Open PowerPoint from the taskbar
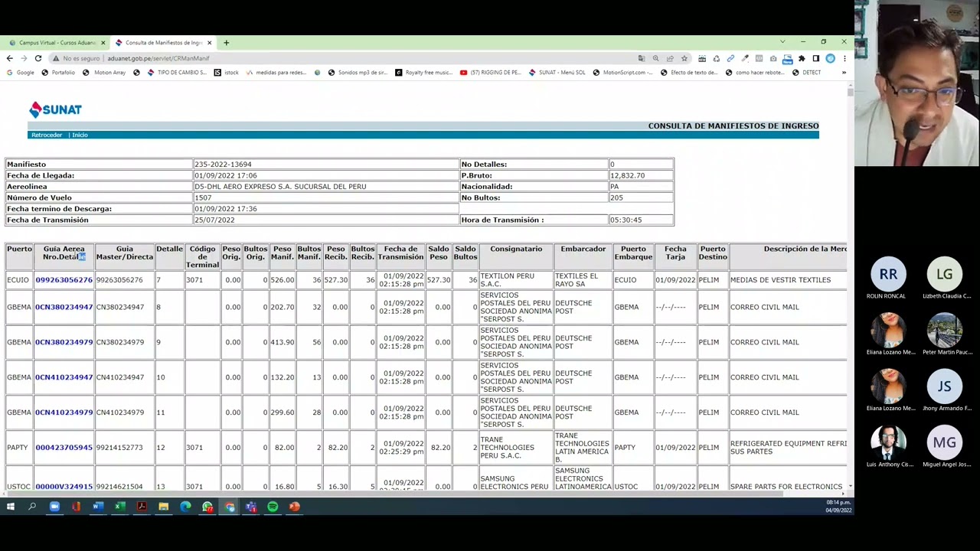Image resolution: width=980 pixels, height=551 pixels. (295, 507)
